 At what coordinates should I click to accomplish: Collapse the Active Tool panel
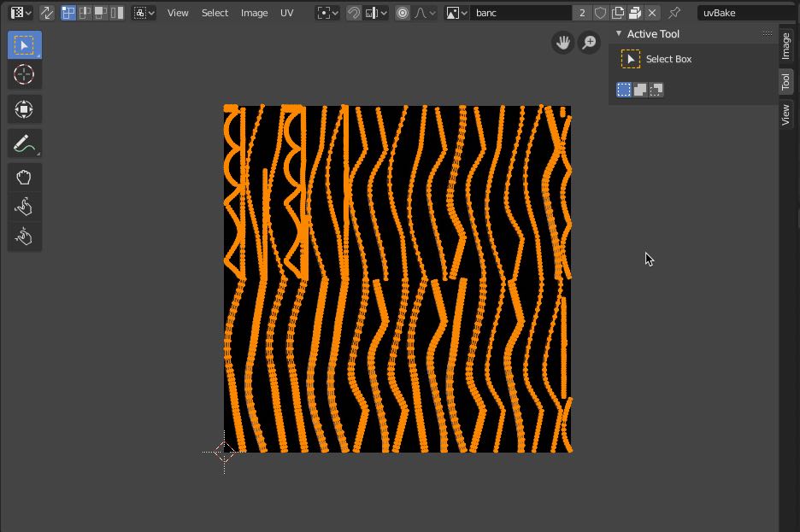pos(619,34)
